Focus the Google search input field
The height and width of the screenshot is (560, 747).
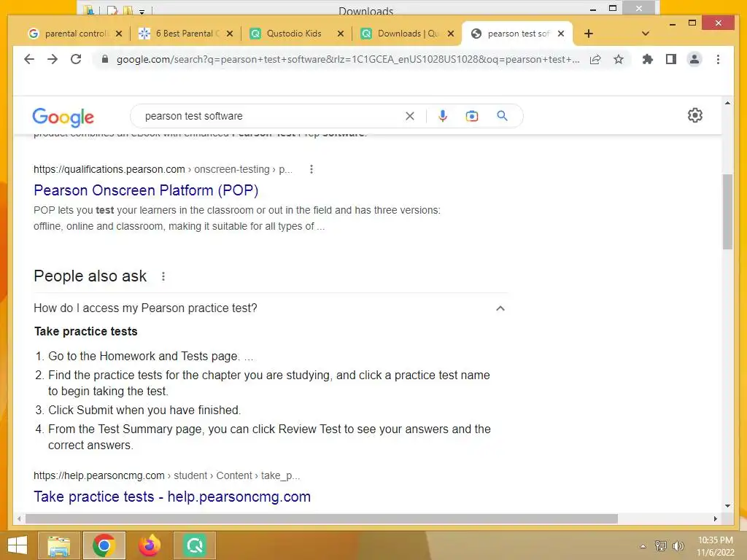point(271,116)
